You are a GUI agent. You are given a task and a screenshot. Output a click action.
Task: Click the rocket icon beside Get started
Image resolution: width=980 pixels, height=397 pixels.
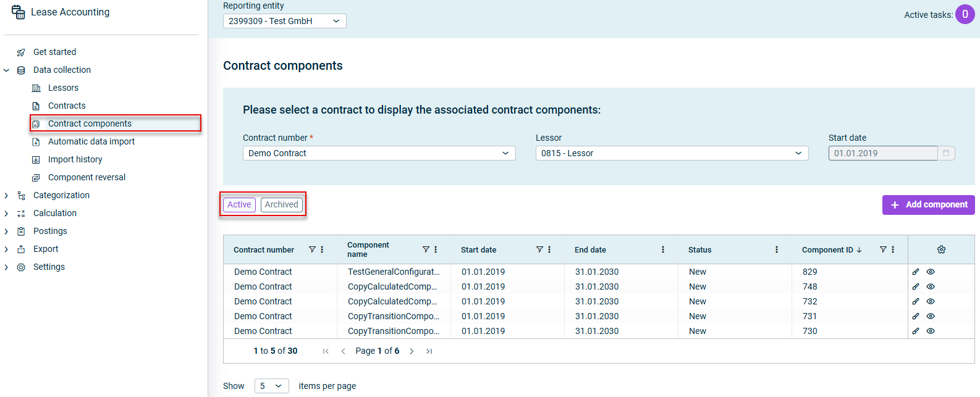[x=21, y=52]
